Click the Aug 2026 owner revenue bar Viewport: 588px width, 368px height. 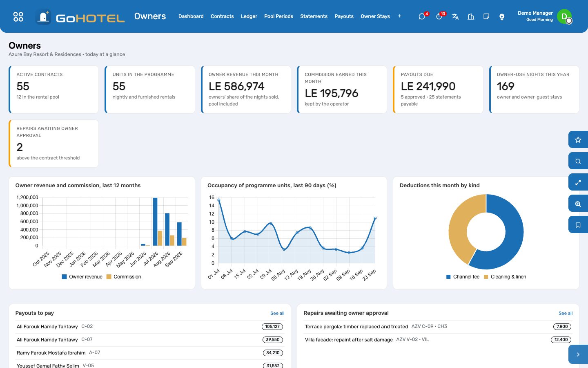click(167, 229)
